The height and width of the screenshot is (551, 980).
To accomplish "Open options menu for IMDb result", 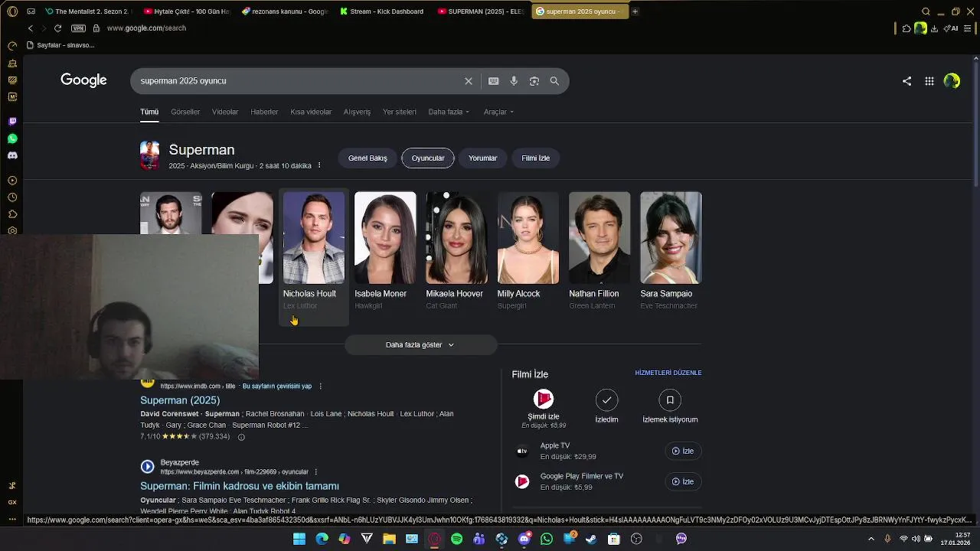I will point(320,386).
